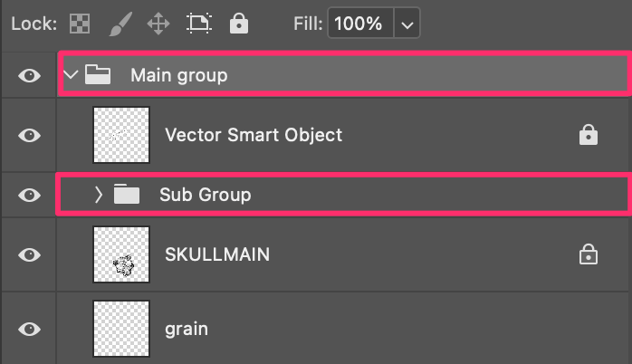The width and height of the screenshot is (632, 364).
Task: Click the lock all padlock icon
Action: (x=239, y=24)
